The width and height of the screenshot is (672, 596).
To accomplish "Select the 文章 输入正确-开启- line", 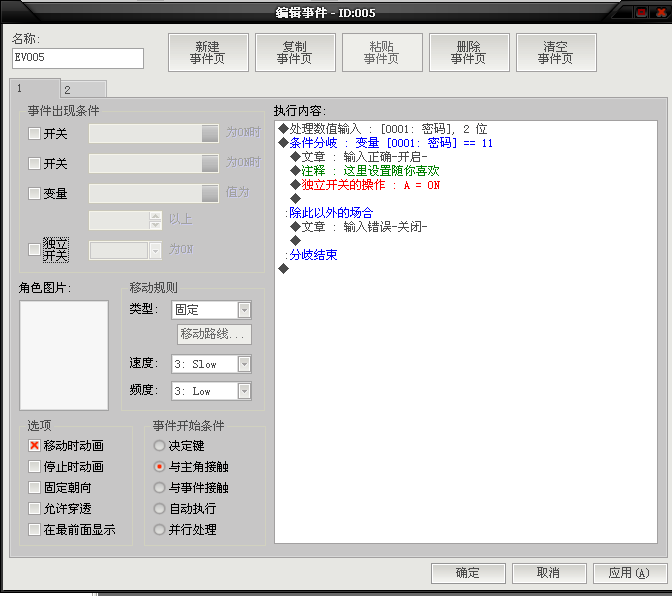I will 359,157.
